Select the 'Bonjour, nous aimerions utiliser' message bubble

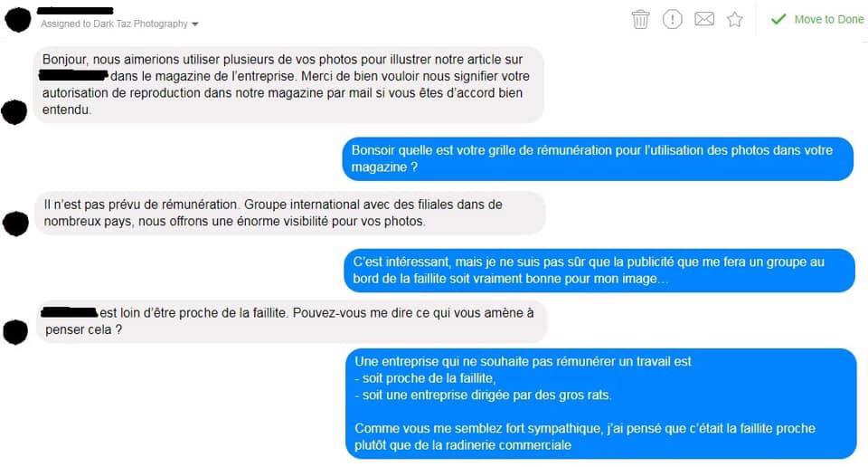(x=288, y=85)
